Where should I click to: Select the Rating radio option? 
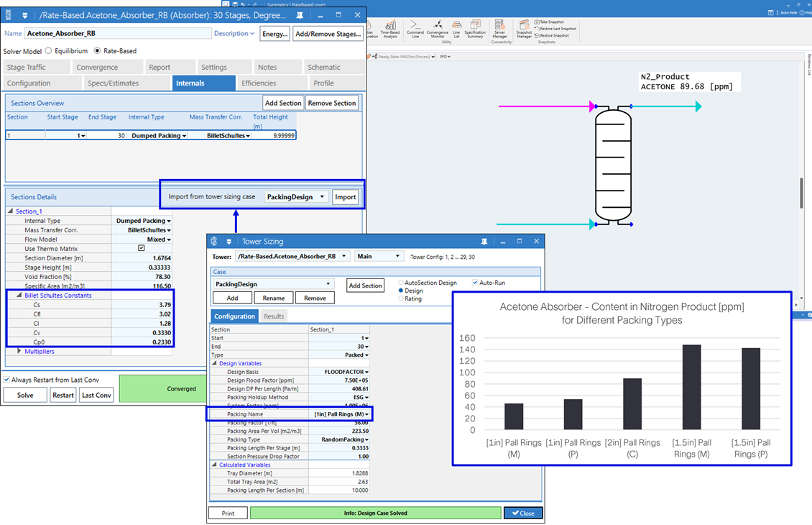pos(401,298)
